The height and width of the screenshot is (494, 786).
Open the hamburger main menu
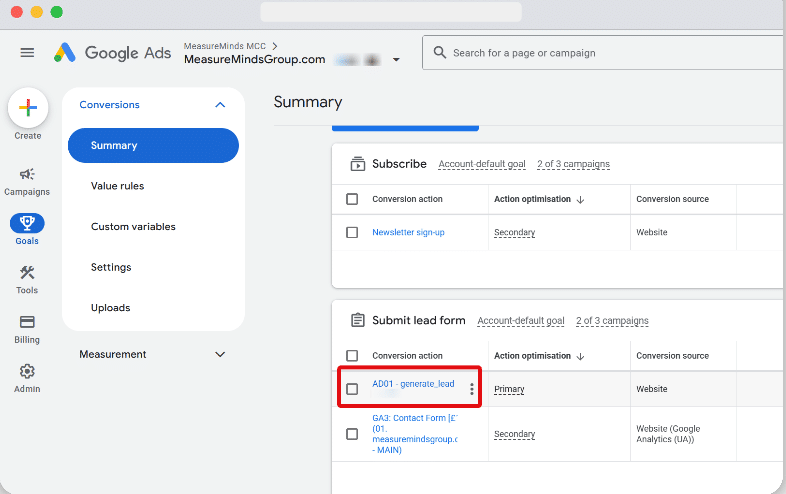coord(27,53)
